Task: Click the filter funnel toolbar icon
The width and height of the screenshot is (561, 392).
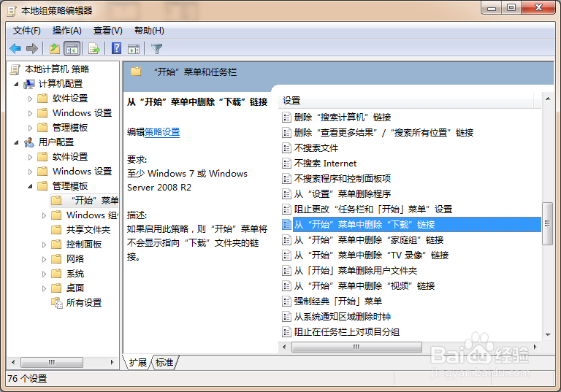Action: [157, 48]
